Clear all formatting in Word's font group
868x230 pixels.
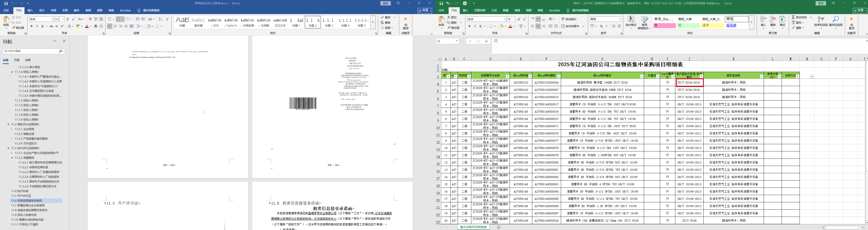click(x=90, y=19)
